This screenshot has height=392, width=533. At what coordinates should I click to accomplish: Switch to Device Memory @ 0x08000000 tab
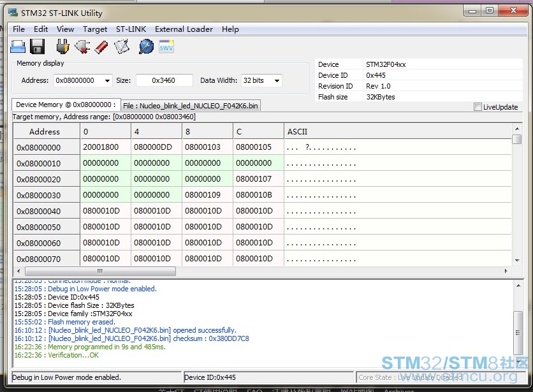pyautogui.click(x=66, y=105)
